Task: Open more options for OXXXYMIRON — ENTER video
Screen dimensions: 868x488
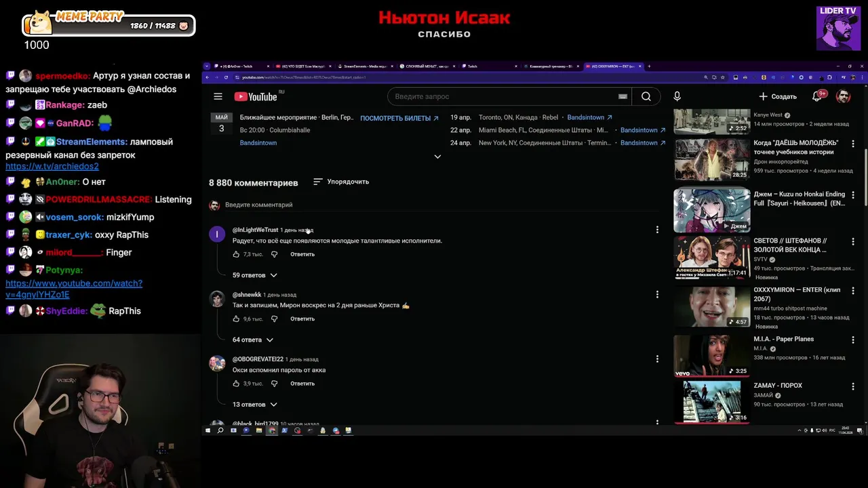Action: point(853,290)
